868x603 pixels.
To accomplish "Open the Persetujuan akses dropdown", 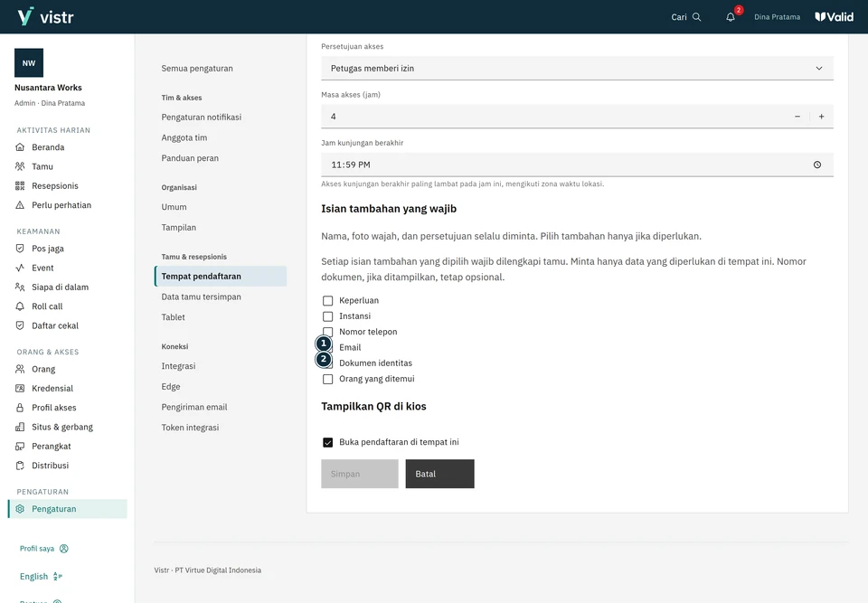I will 578,68.
